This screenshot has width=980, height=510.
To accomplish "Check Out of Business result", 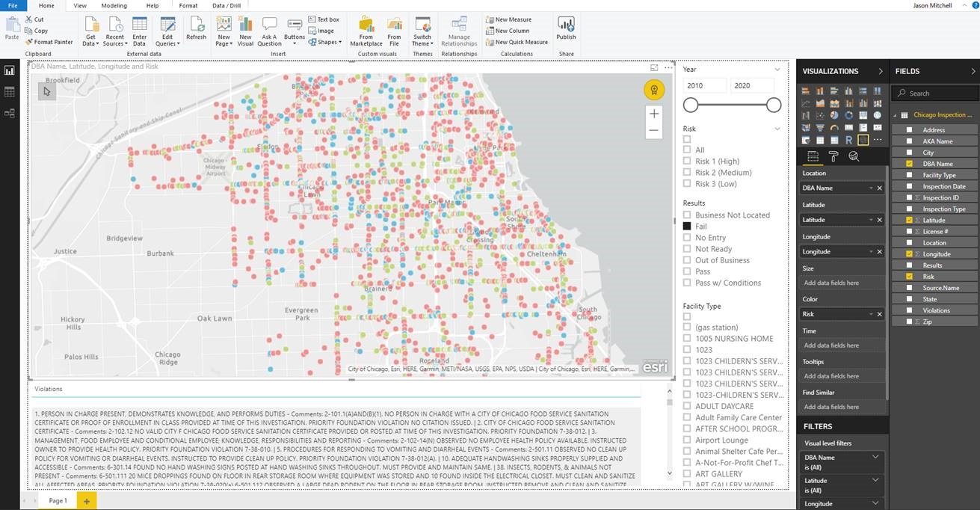I will coord(687,260).
